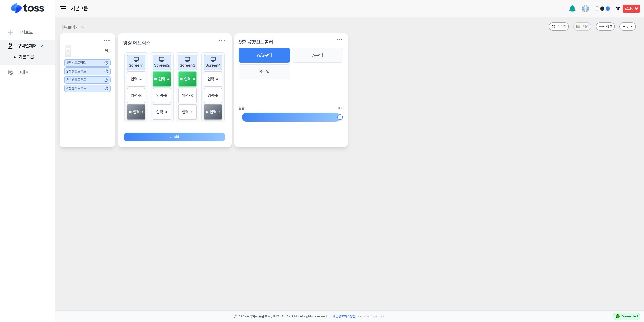Open more options on 9층 음향컨트롤러 card
The width and height of the screenshot is (644, 322).
(339, 40)
